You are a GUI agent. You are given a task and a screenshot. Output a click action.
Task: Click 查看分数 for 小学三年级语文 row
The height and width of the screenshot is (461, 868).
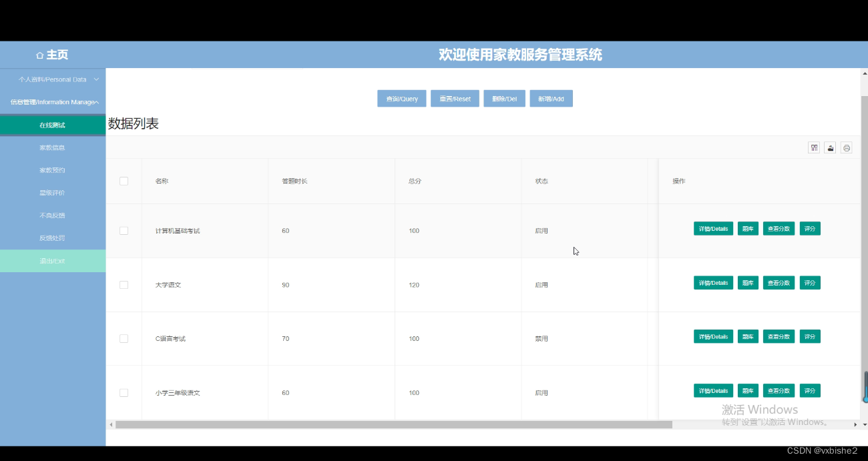point(779,391)
